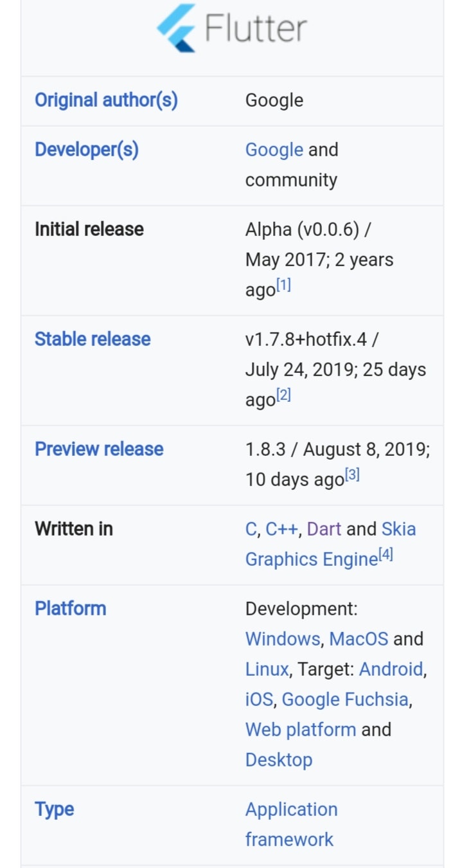462x868 pixels.
Task: Follow the Google developer link
Action: [x=274, y=150]
